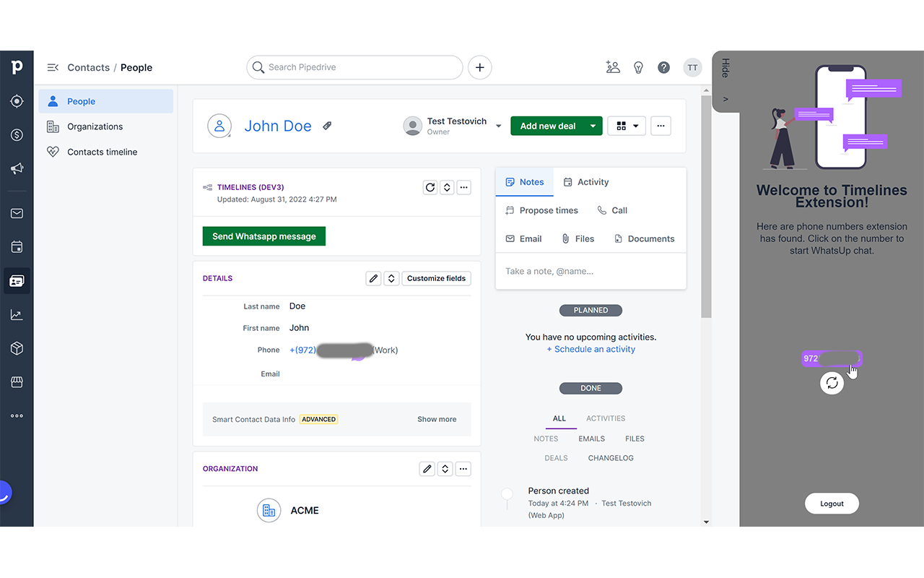Collapse the Details section with up-down arrows
Image resolution: width=924 pixels, height=578 pixels.
[391, 278]
